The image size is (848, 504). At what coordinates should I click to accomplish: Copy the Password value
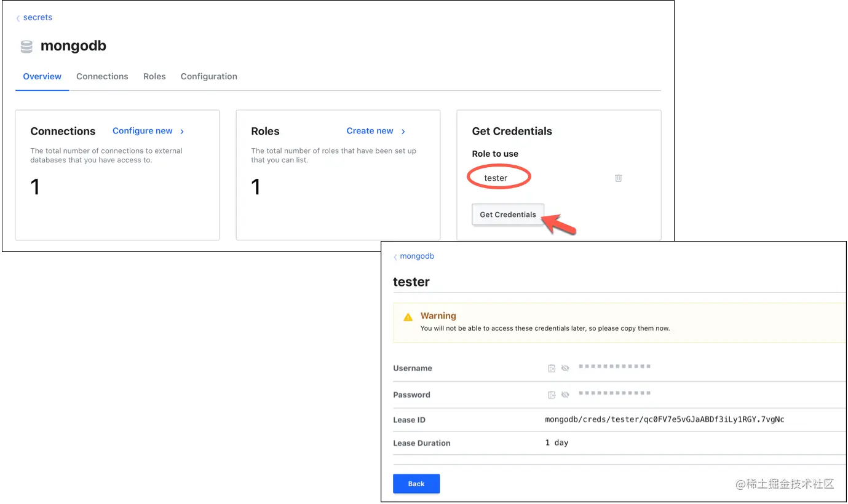[552, 395]
